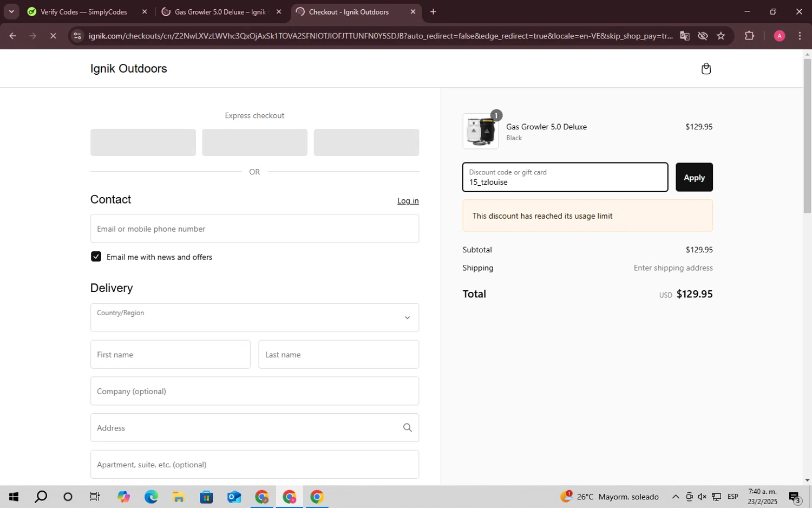Expand the Country/Region dropdown

click(x=254, y=317)
